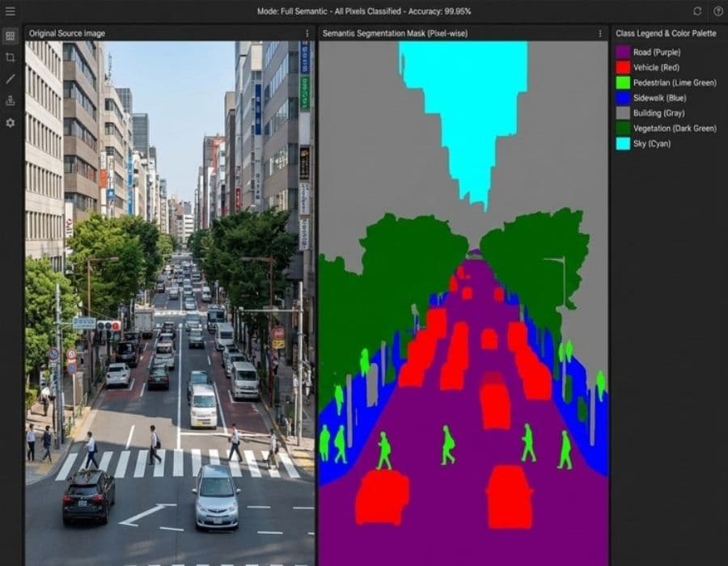Select the grid layout view icon

click(11, 36)
